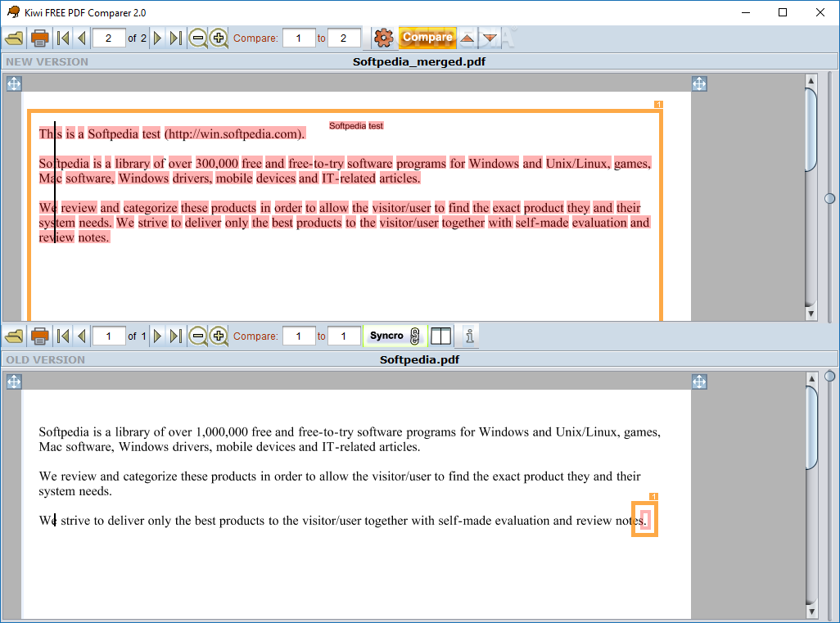Screen dimensions: 840x623
Task: Edit old version current page number field
Action: point(109,336)
